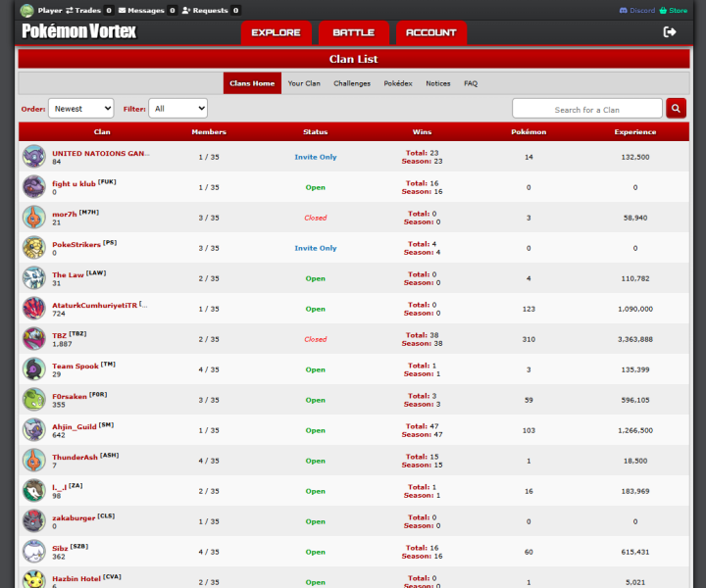Screen dimensions: 706x588
Task: Open the mor7h clan link
Action: [x=65, y=215]
